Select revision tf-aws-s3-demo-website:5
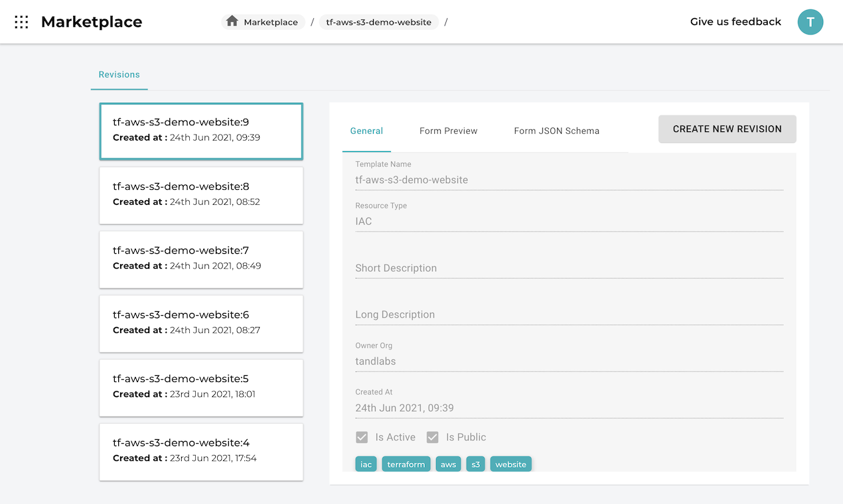The image size is (843, 504). 201,388
